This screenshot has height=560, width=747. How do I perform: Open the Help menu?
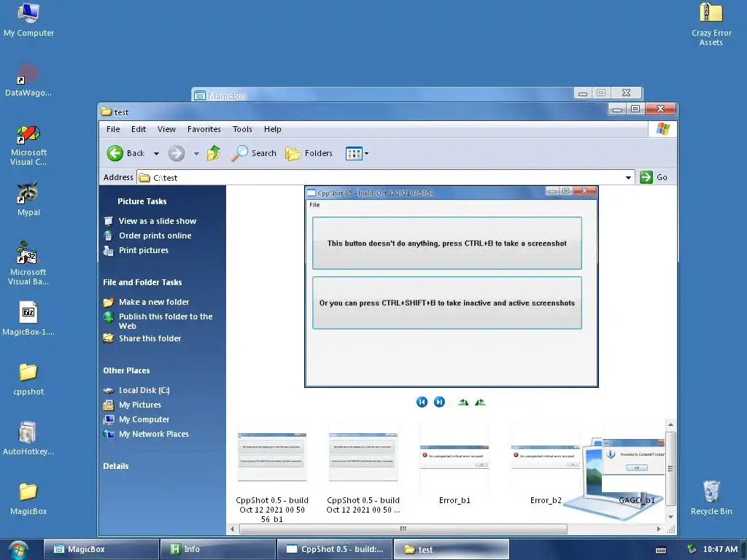pyautogui.click(x=273, y=129)
